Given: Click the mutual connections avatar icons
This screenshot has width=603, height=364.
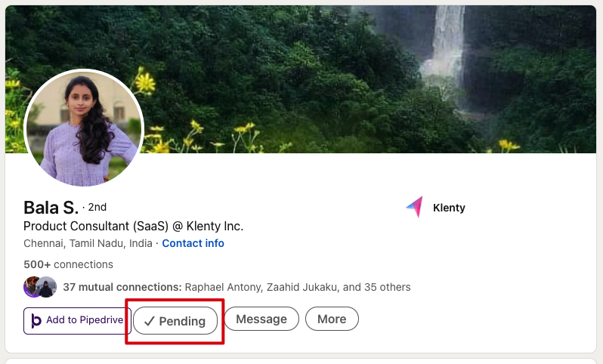Looking at the screenshot, I should click(40, 287).
